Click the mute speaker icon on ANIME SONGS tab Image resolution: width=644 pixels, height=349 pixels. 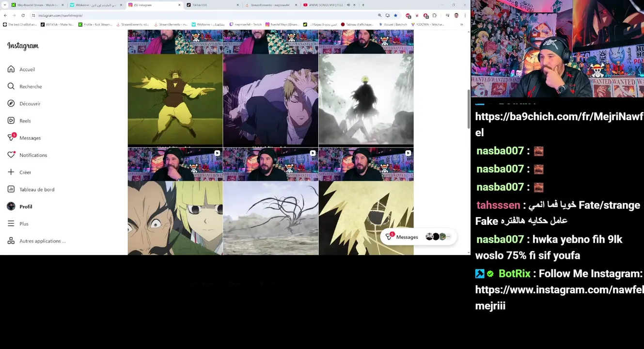[348, 5]
